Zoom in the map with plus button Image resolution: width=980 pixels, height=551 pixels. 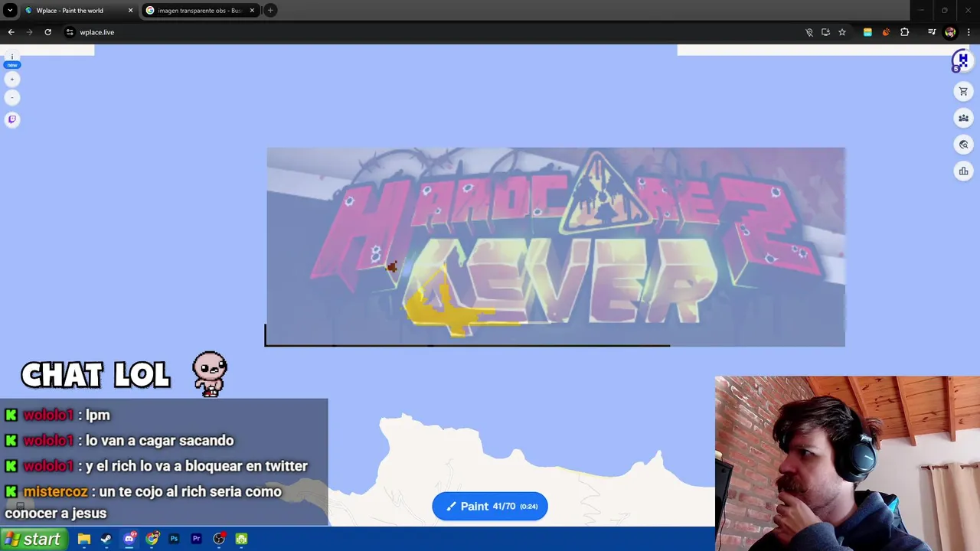click(x=12, y=79)
